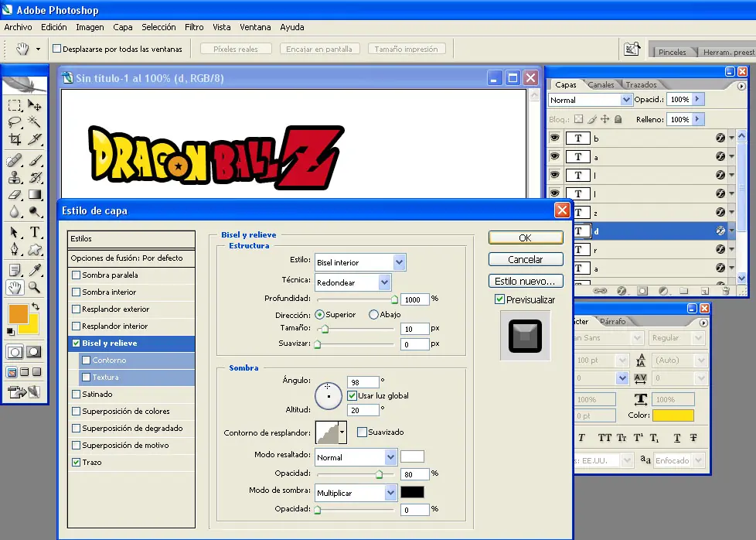Select the Custom Shape tool
The width and height of the screenshot is (756, 540).
pos(34,249)
